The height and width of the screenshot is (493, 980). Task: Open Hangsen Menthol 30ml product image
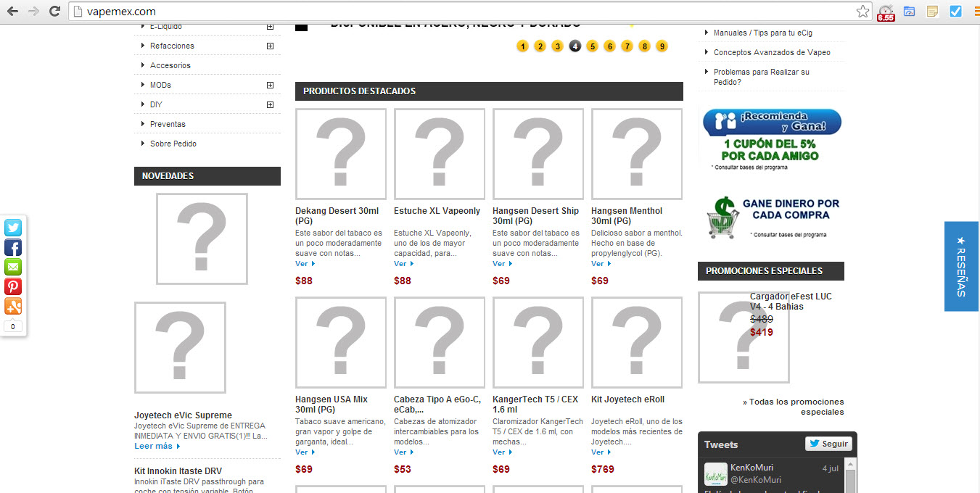click(637, 154)
